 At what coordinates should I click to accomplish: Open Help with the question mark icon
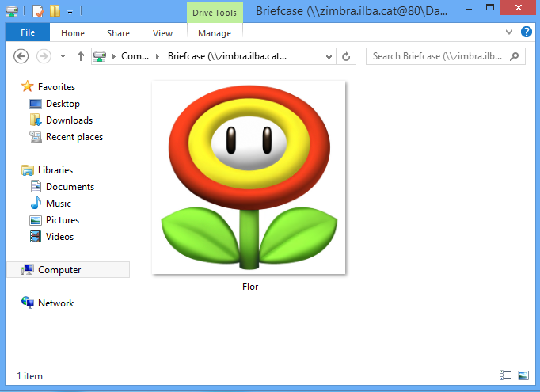pos(527,32)
